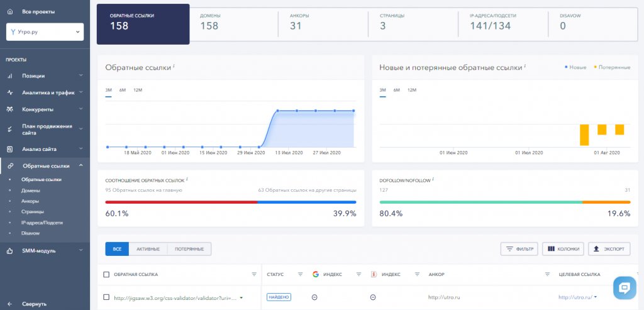Image resolution: width=644 pixels, height=310 pixels.
Task: Toggle the select-all checkbox in table header
Action: click(x=106, y=275)
